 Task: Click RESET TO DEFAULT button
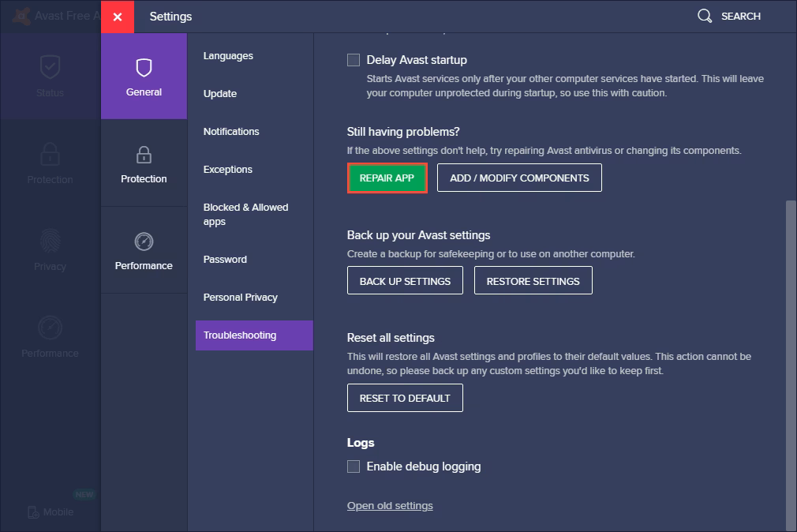click(405, 398)
